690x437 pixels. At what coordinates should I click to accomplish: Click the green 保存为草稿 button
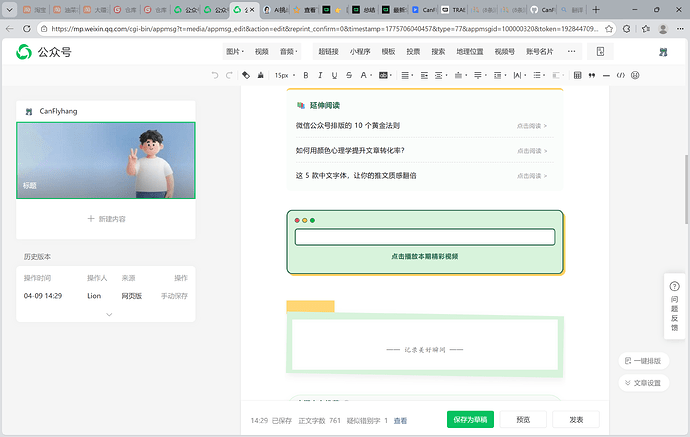pos(470,420)
